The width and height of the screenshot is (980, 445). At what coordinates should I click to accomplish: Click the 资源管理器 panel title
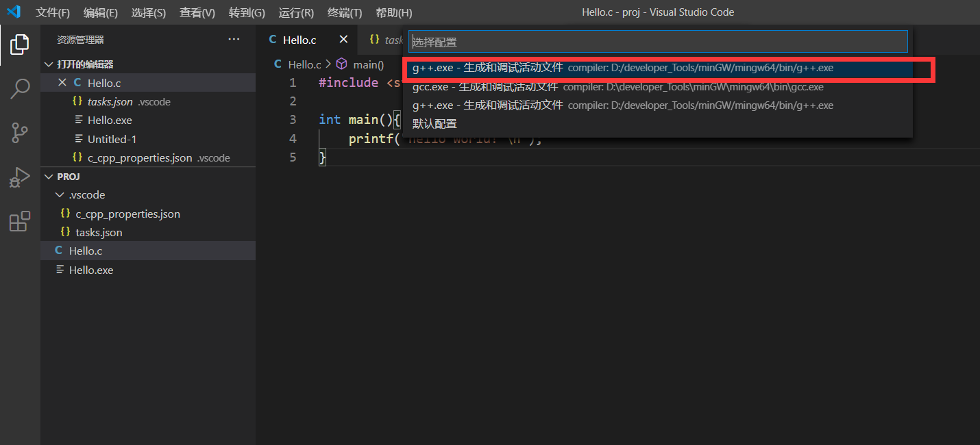[80, 40]
